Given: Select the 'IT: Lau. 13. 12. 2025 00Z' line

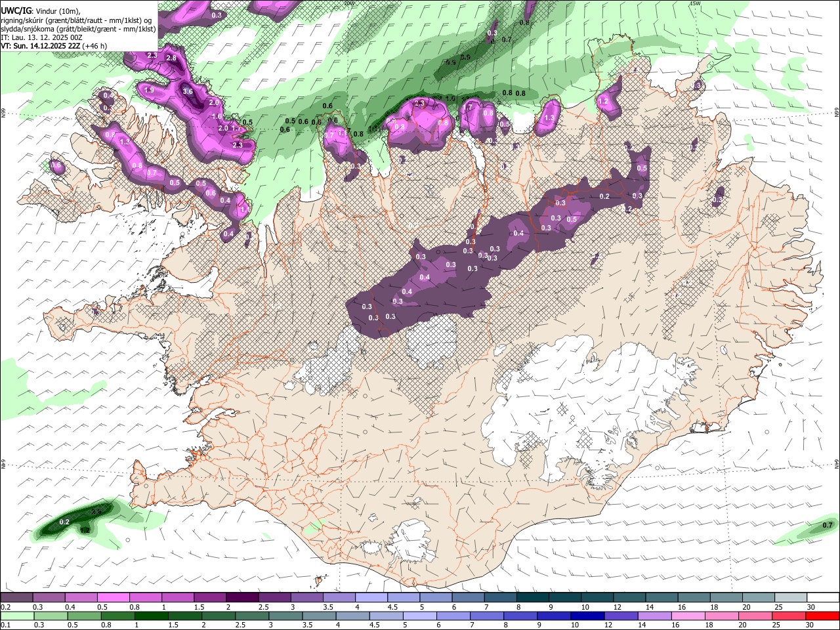Looking at the screenshot, I should point(42,37).
